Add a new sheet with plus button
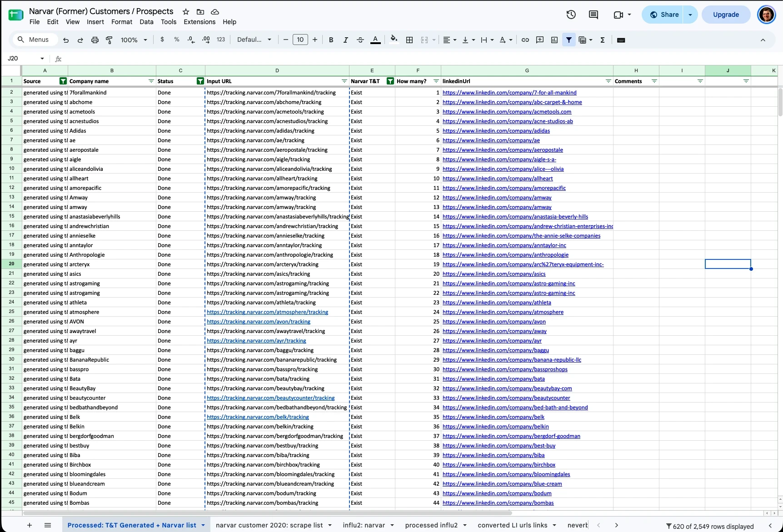783x532 pixels. point(30,525)
